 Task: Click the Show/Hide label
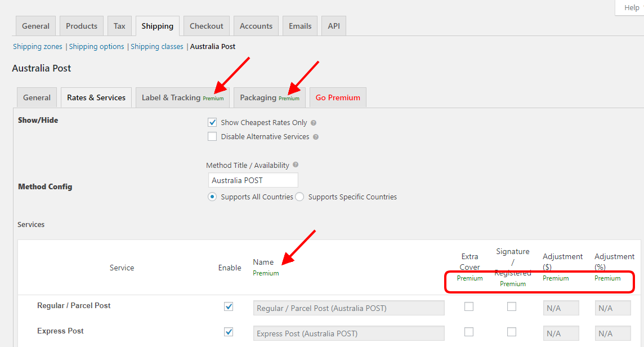[x=38, y=120]
